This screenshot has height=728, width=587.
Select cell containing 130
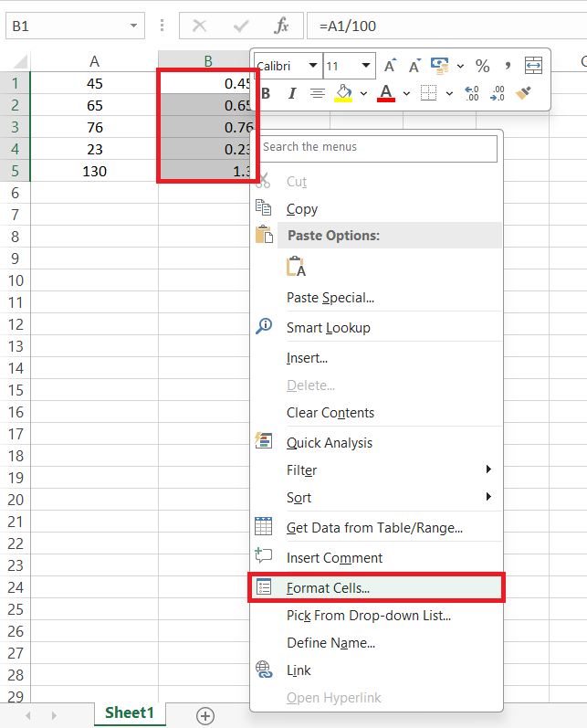pyautogui.click(x=94, y=172)
